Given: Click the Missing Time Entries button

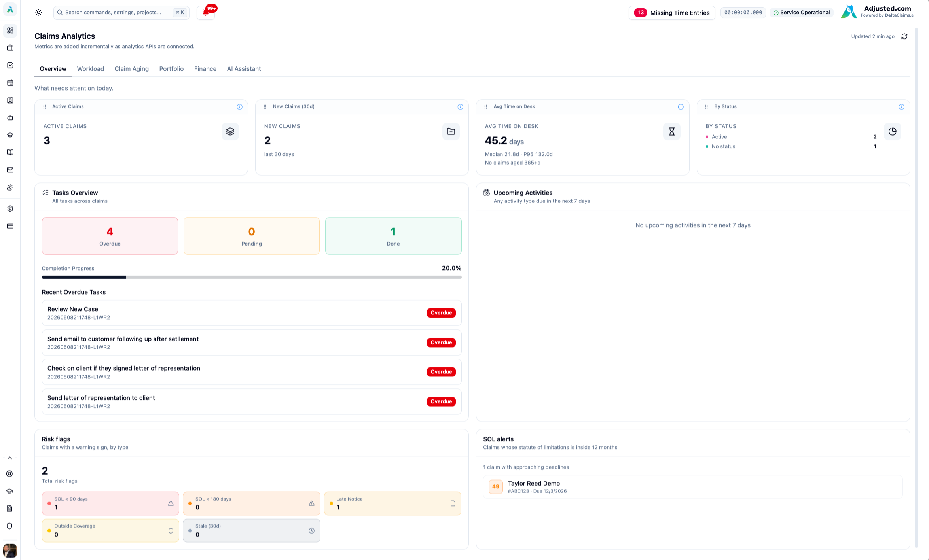Looking at the screenshot, I should click(x=671, y=13).
